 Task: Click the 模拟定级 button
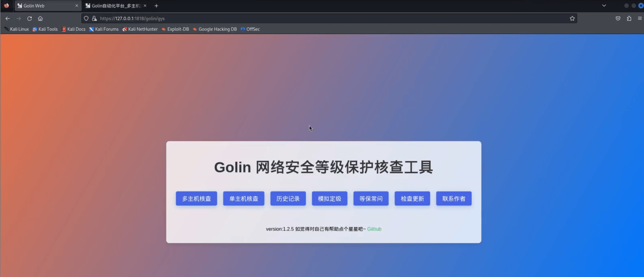(x=329, y=199)
